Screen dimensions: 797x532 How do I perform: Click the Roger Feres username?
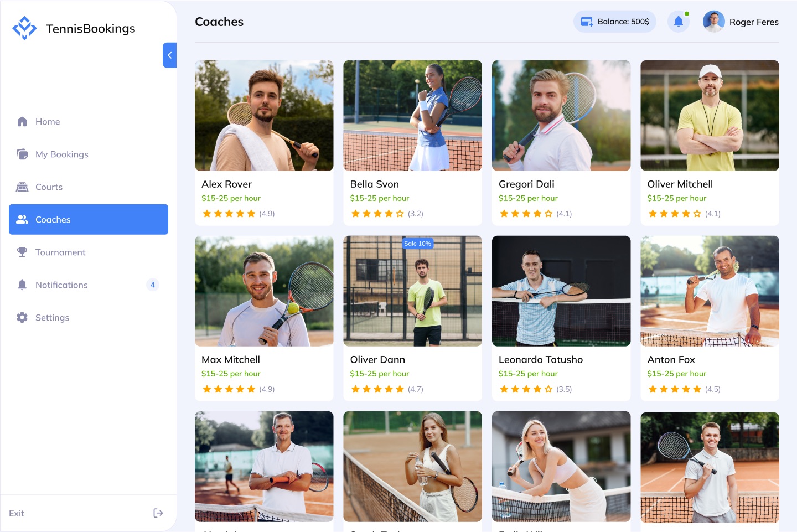pos(754,22)
